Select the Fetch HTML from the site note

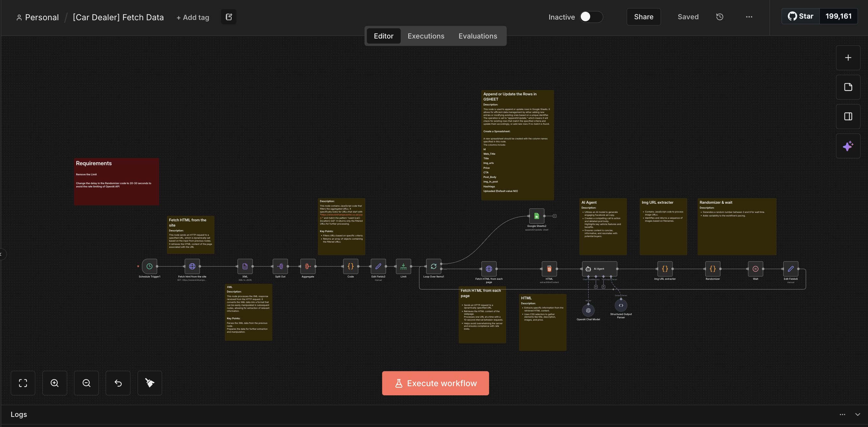[x=191, y=235]
